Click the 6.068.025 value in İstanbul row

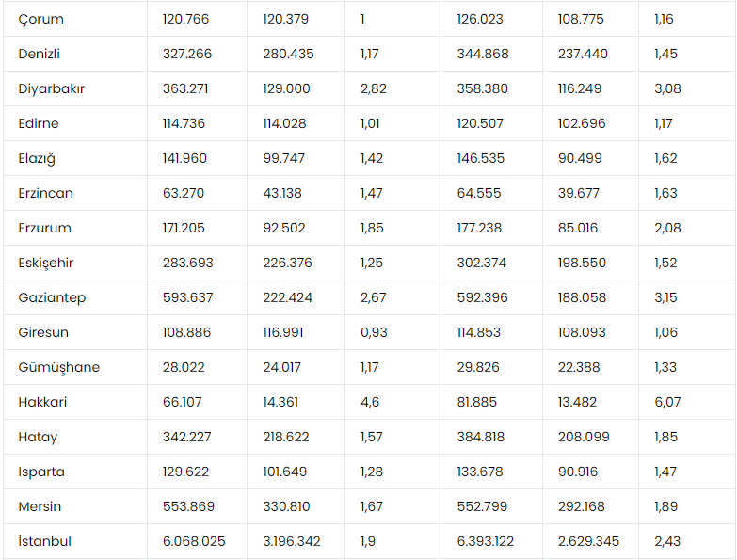click(194, 541)
